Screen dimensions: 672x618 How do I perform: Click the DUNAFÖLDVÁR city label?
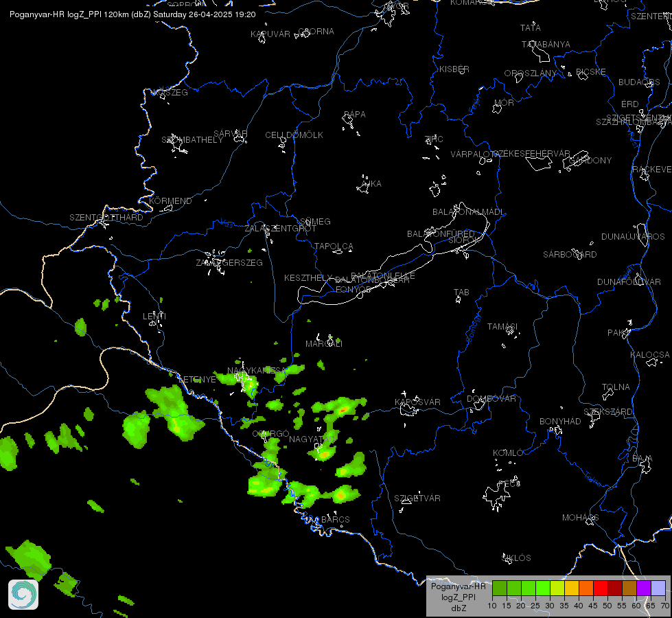click(x=629, y=282)
